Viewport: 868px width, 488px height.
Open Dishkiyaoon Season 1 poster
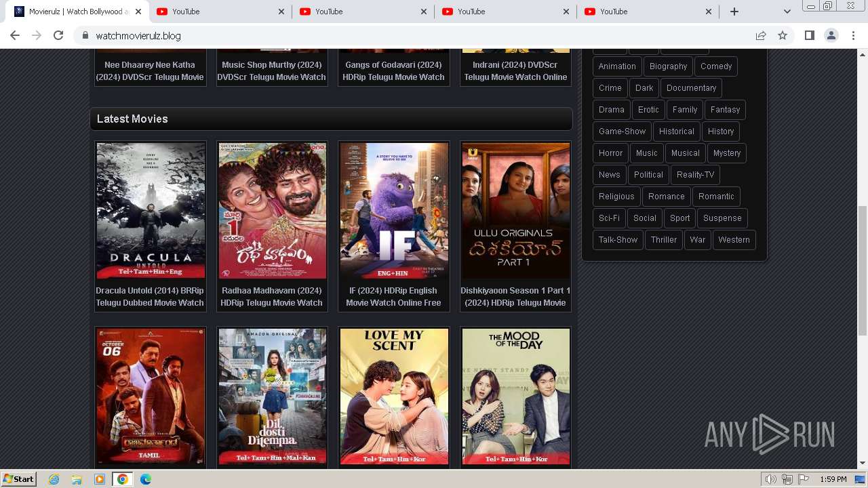516,211
